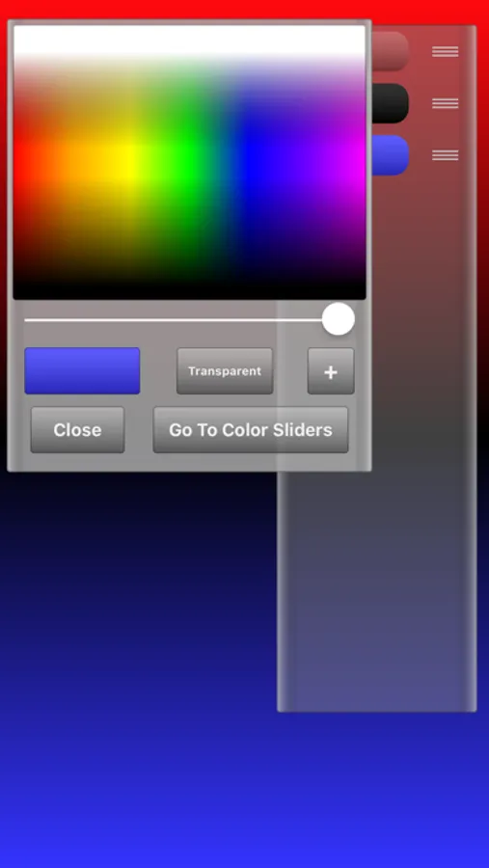Open Go To Color Sliders

point(251,430)
